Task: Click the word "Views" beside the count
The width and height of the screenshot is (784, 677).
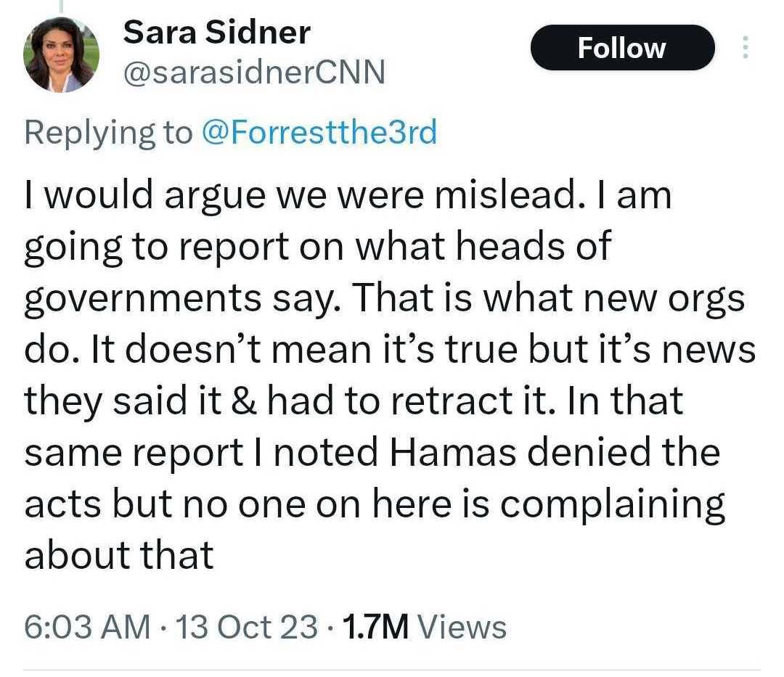Action: pyautogui.click(x=462, y=626)
